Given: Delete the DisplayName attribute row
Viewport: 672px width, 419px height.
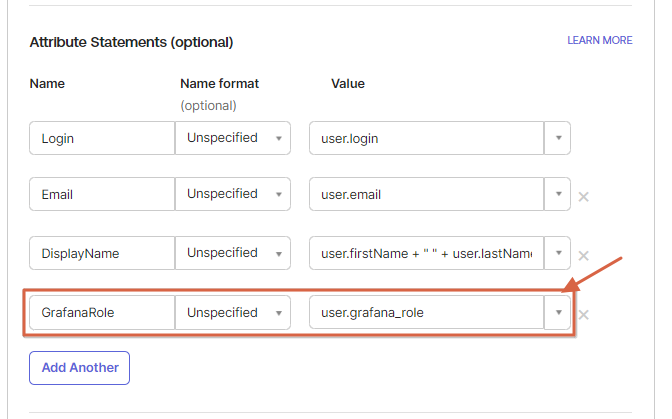Looking at the screenshot, I should 583,255.
